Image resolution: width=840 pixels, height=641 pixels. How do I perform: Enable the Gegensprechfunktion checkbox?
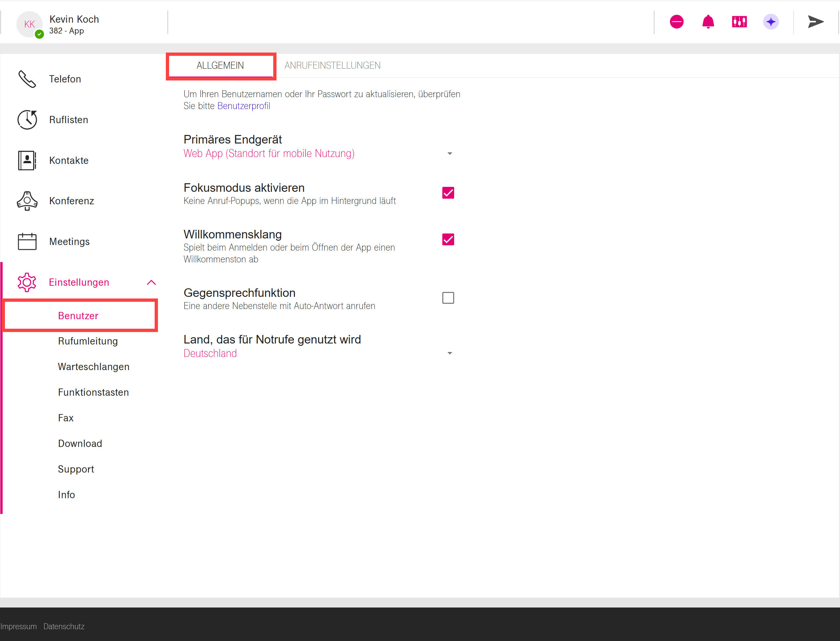448,298
